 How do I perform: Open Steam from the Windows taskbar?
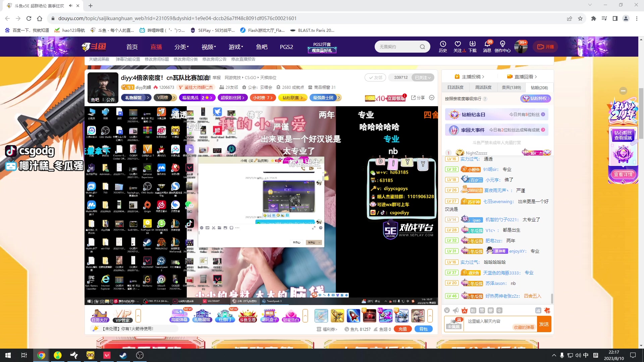click(x=123, y=355)
